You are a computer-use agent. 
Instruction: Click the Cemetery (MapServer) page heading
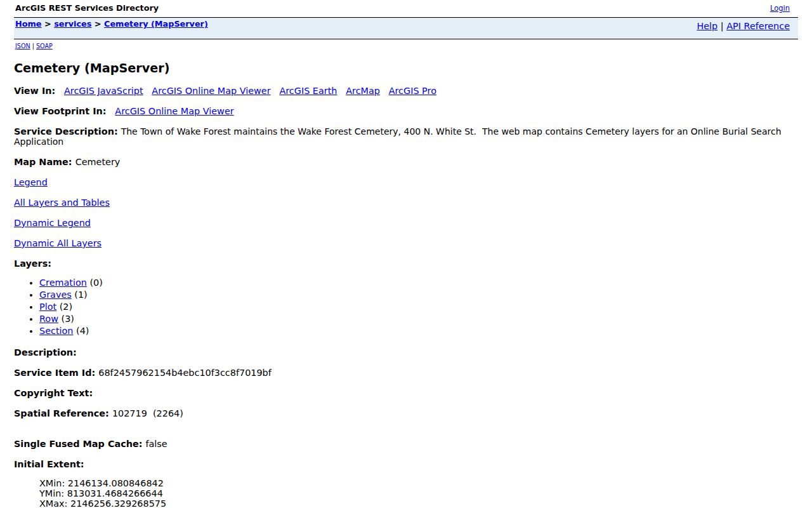[x=92, y=68]
